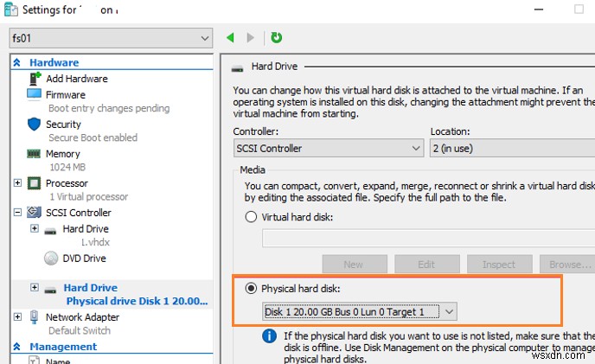
Task: Open the physical disk selection dropdown
Action: 360,311
